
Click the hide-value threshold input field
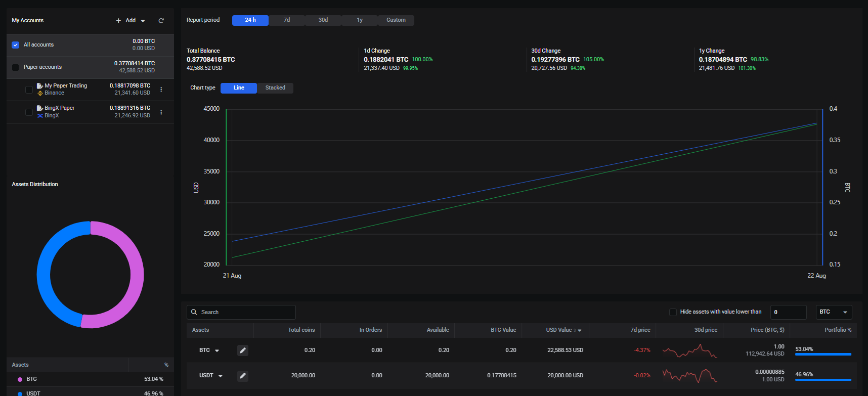789,312
